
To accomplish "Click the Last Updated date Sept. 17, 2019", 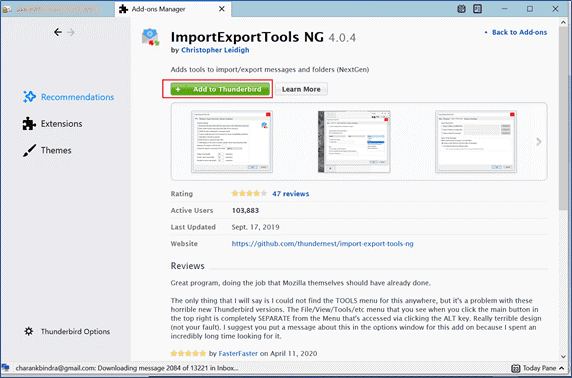I will point(255,227).
